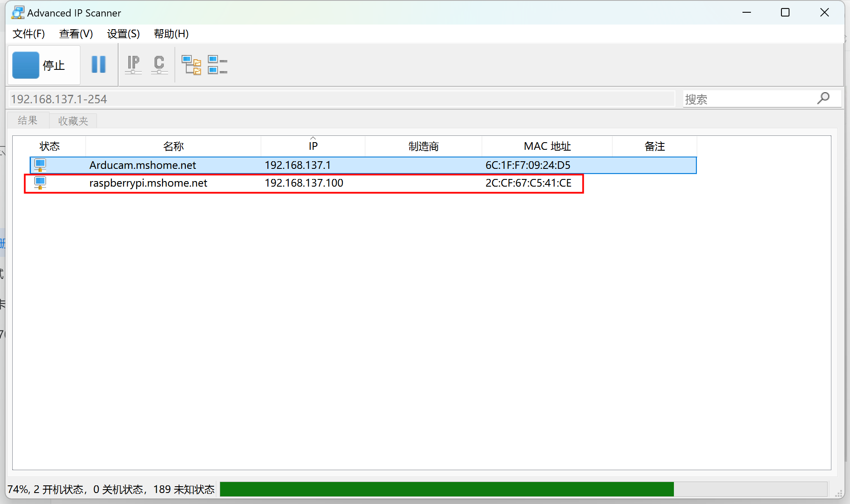Open the 帮助(H) menu

171,34
